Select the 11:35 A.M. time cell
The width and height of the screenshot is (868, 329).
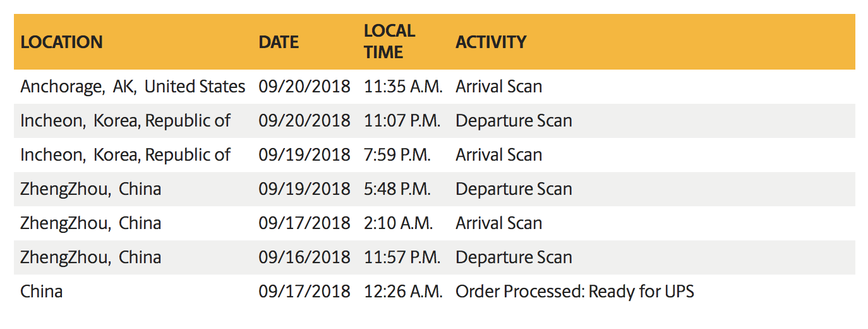point(403,87)
